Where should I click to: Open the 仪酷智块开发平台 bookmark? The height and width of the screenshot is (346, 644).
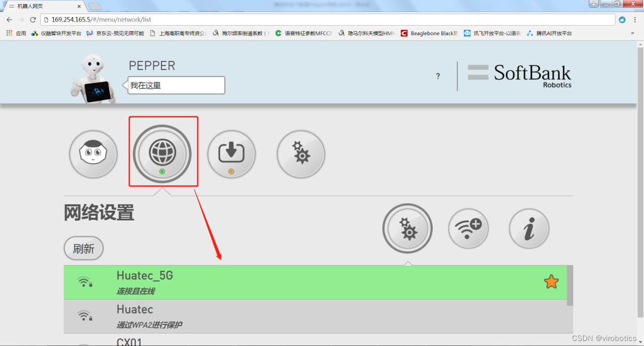(x=56, y=33)
